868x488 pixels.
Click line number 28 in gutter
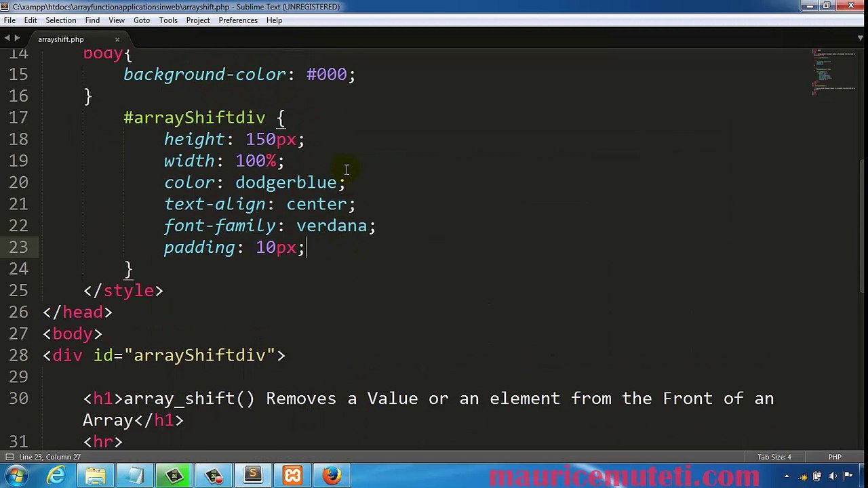pos(19,356)
